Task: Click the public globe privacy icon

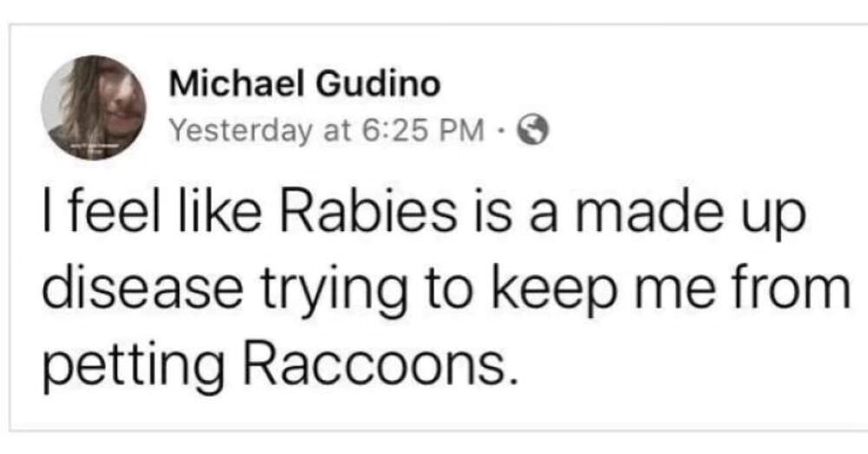Action: (532, 130)
